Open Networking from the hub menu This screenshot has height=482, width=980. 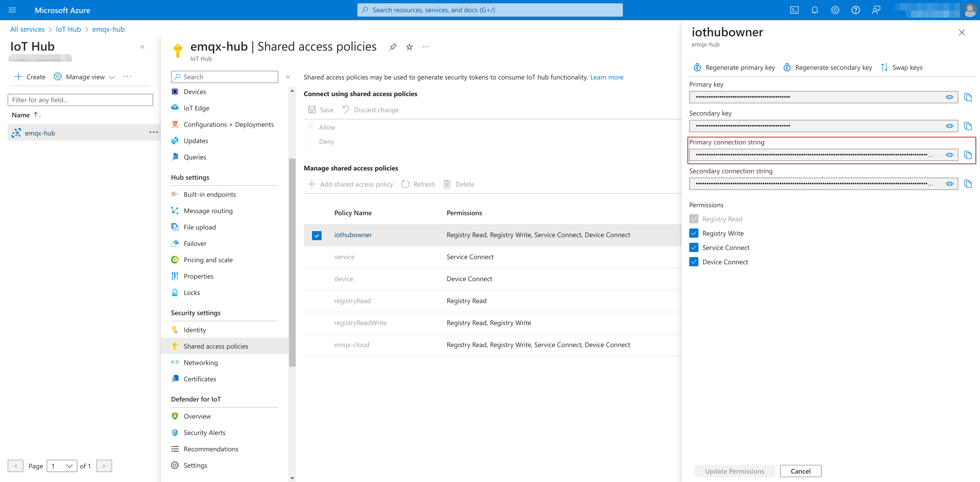point(200,362)
